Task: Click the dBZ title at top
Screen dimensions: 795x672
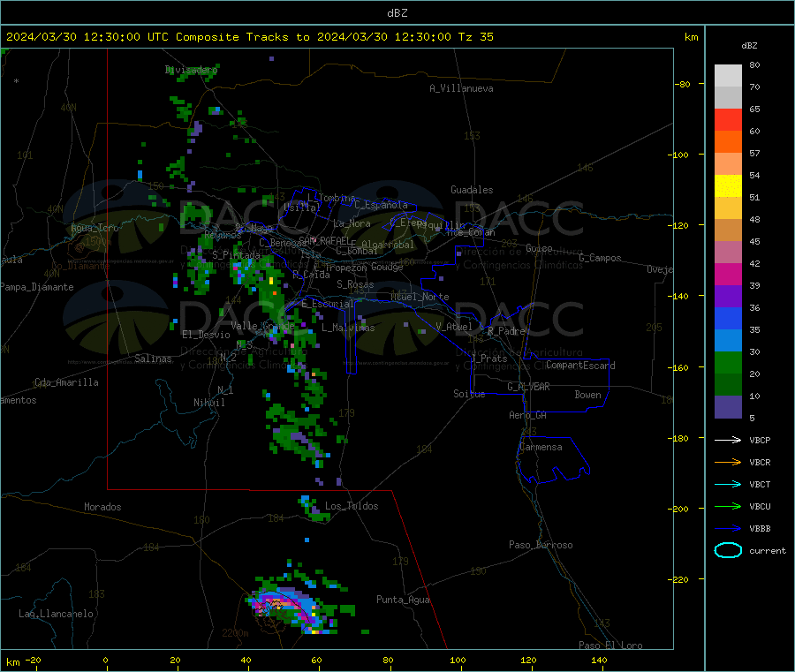Action: click(x=397, y=13)
